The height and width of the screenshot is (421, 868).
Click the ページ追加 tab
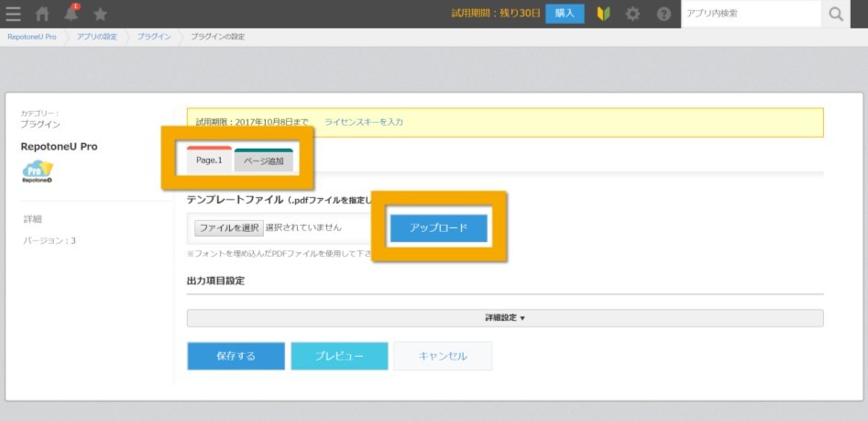[x=263, y=161]
